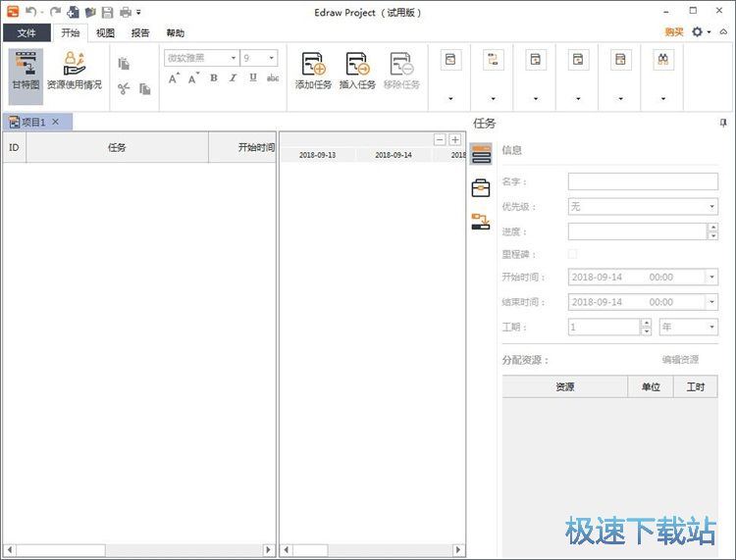Viewport: 736px width, 560px height.
Task: Open the task information panel icon
Action: click(x=481, y=154)
